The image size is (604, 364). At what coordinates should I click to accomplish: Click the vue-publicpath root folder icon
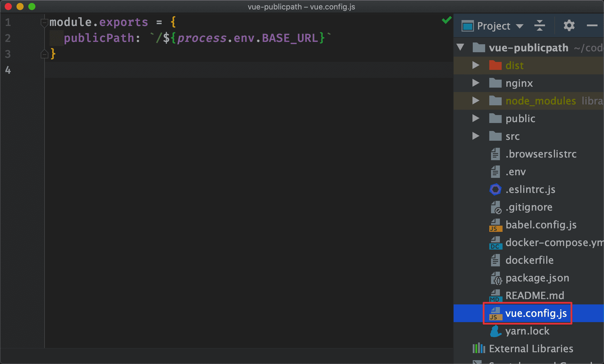click(479, 47)
